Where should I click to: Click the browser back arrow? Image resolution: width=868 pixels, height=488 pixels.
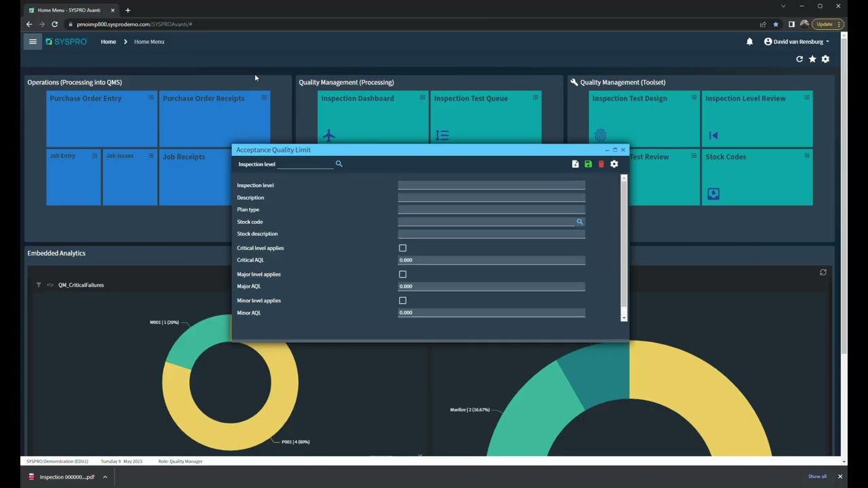pyautogui.click(x=29, y=24)
